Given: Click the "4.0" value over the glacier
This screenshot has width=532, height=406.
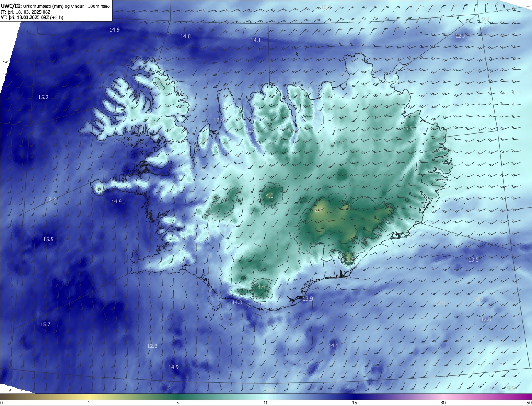Looking at the screenshot, I should [270, 196].
